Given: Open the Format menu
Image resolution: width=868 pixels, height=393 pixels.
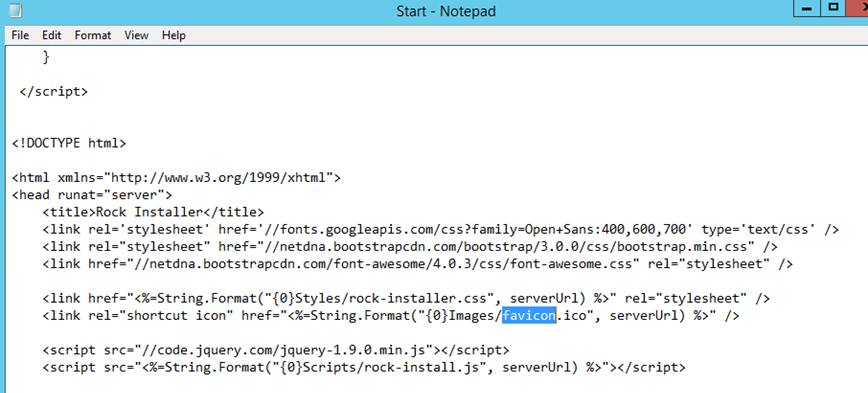Looking at the screenshot, I should [x=93, y=35].
